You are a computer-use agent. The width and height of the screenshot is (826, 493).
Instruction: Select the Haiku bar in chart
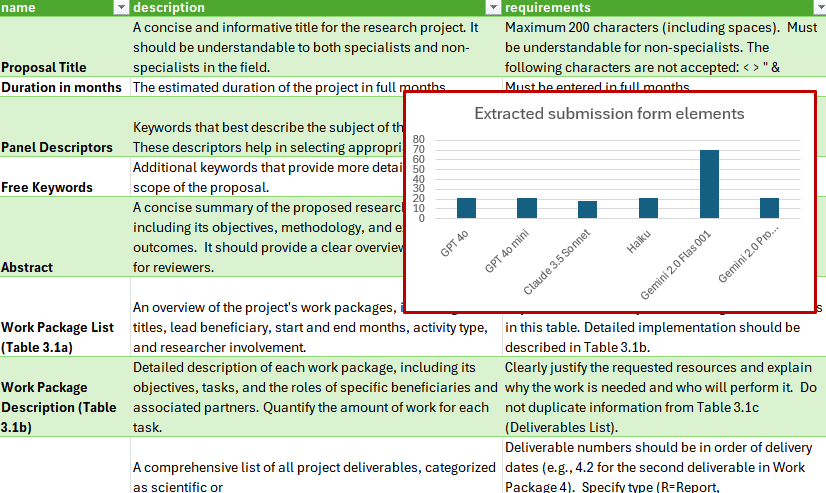tap(648, 208)
